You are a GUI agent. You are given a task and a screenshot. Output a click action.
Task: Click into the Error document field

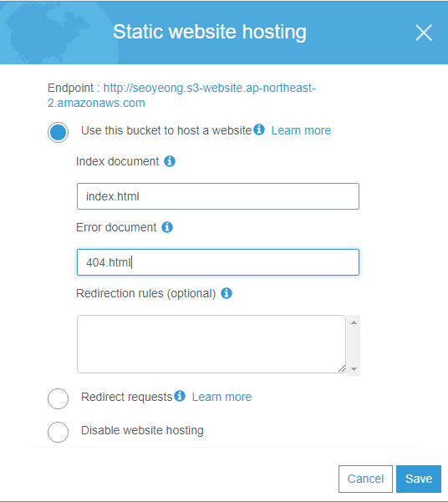[218, 262]
